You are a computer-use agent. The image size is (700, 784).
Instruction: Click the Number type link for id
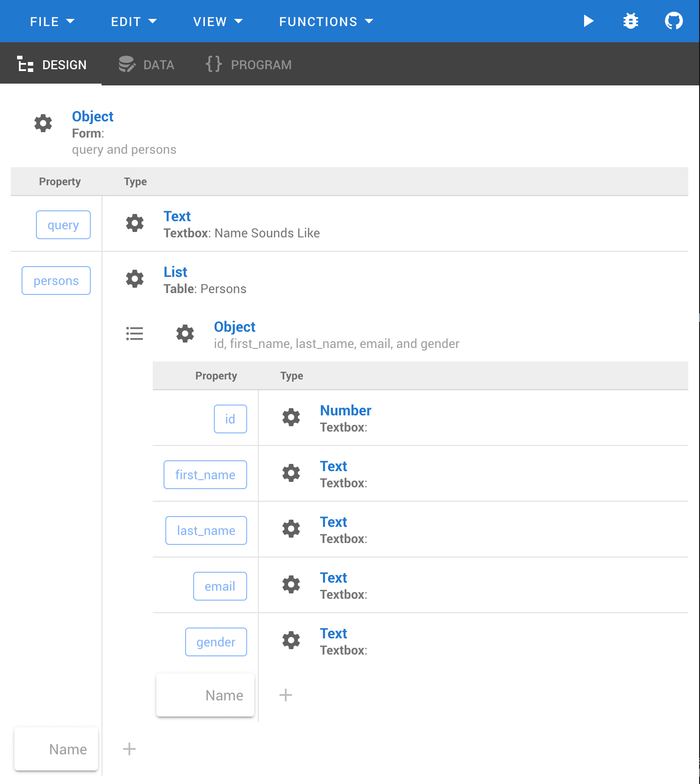[346, 410]
